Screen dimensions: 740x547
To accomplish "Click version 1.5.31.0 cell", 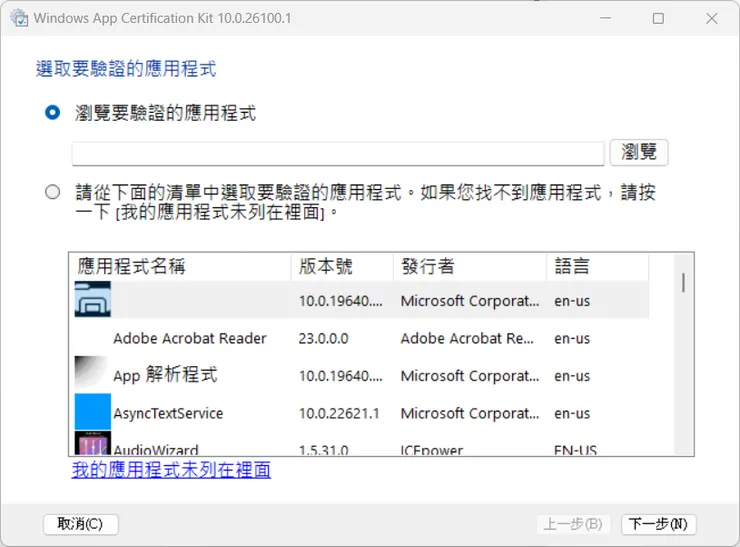I will click(x=323, y=450).
